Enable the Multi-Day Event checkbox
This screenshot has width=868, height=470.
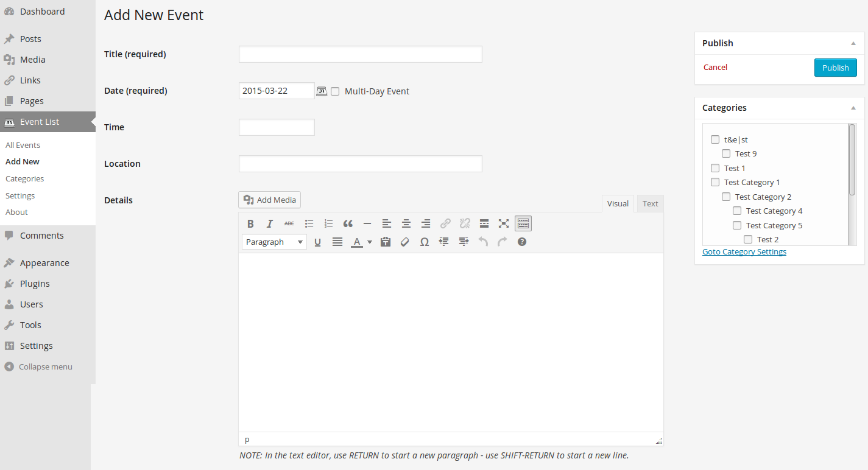coord(335,91)
